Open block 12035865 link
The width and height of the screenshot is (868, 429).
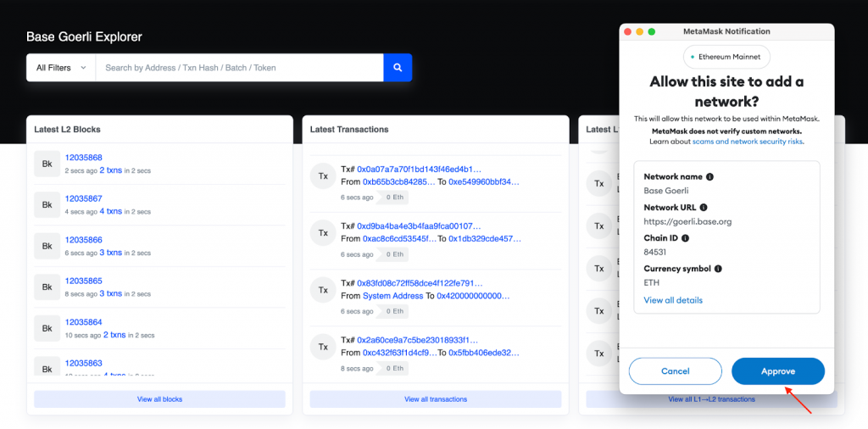pyautogui.click(x=84, y=281)
